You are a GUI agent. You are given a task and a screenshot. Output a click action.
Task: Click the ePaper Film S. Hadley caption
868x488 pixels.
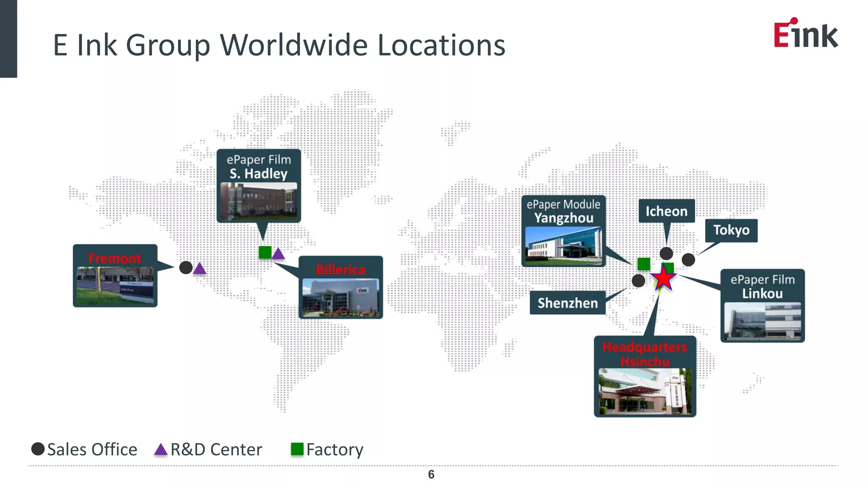[x=259, y=166]
